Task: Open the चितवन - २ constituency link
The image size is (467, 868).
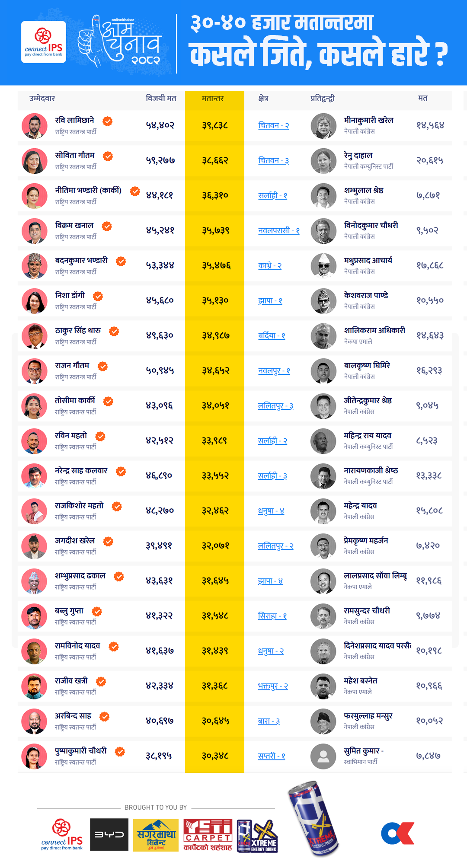Action: pyautogui.click(x=273, y=126)
